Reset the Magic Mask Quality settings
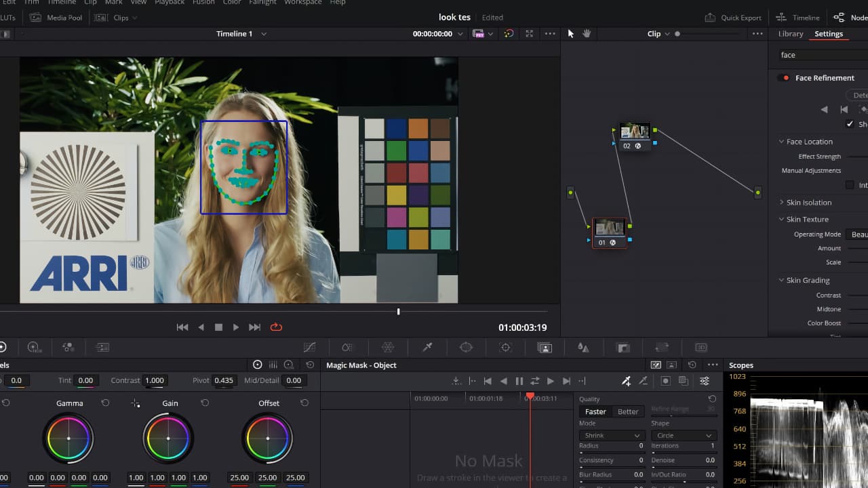The width and height of the screenshot is (868, 488). (712, 399)
